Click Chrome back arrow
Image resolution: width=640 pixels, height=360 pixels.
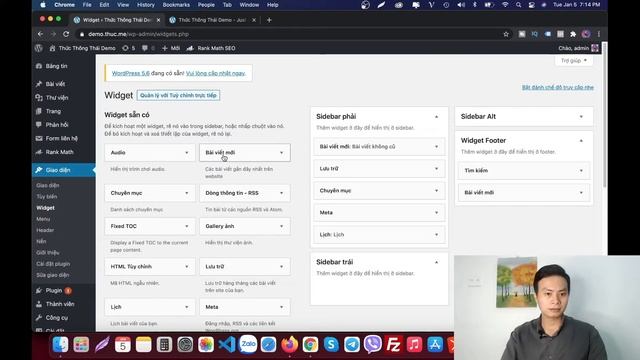tap(40, 34)
